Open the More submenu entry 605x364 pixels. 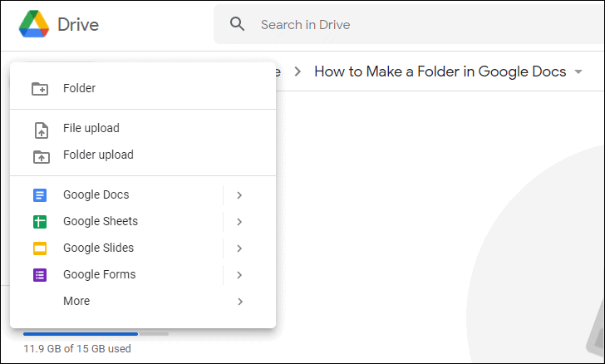[x=143, y=301]
